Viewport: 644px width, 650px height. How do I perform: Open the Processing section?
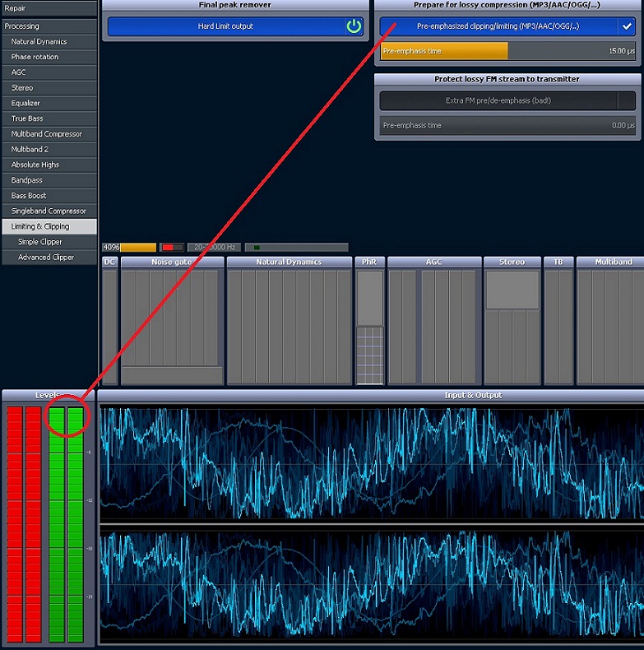(x=49, y=26)
